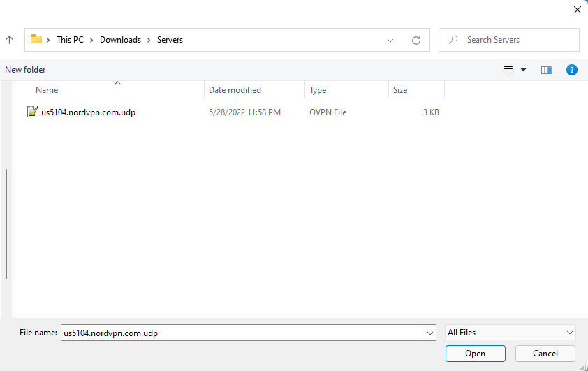This screenshot has width=588, height=371.
Task: Open the All Files type dropdown
Action: [510, 333]
